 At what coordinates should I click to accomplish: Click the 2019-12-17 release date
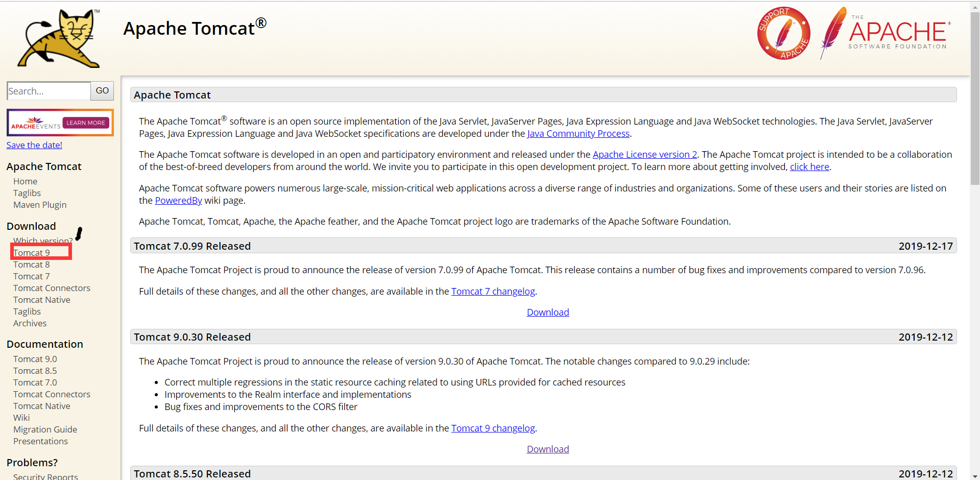click(925, 246)
